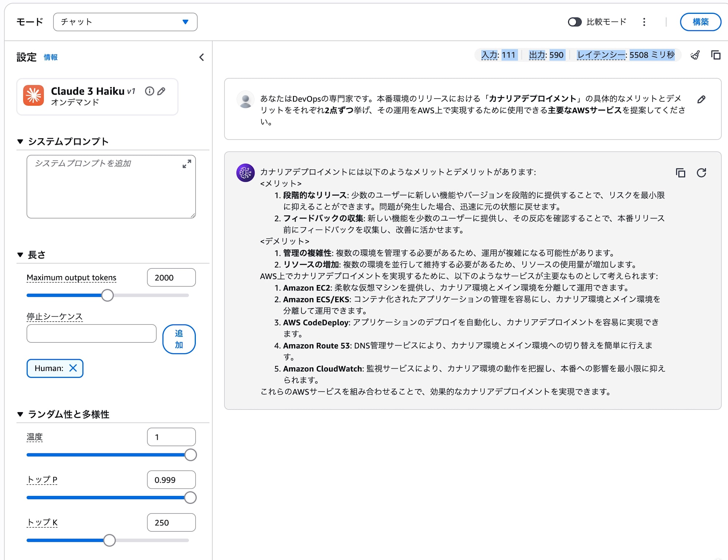This screenshot has width=728, height=560.
Task: Open Claude 3 Haiku model info icon
Action: pos(149,91)
